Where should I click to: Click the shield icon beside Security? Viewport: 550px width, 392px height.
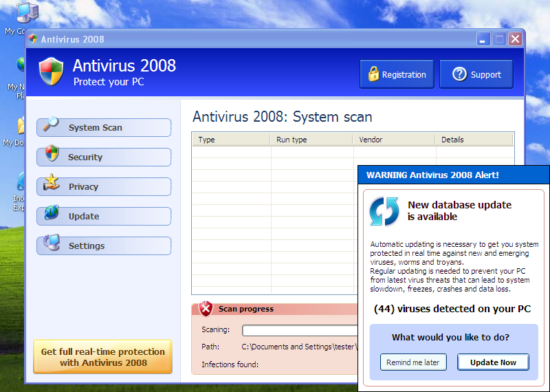point(52,153)
